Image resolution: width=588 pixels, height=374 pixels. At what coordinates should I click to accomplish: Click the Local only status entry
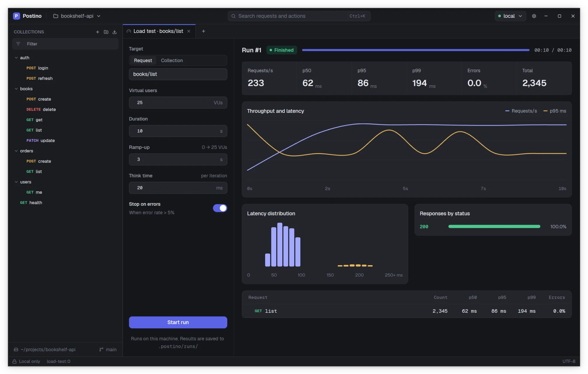click(27, 361)
